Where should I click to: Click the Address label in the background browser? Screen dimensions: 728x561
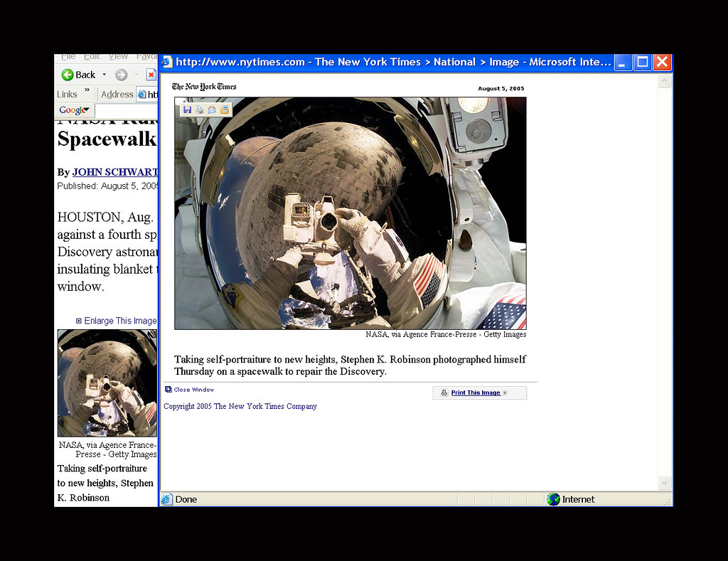tap(117, 95)
